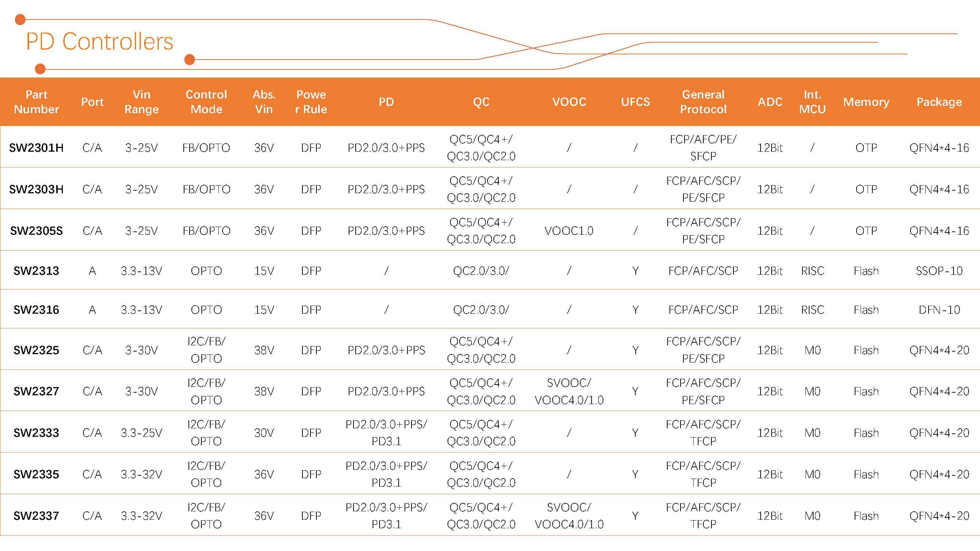Click the VOOC1.0 cell for SW2305S

pyautogui.click(x=569, y=231)
